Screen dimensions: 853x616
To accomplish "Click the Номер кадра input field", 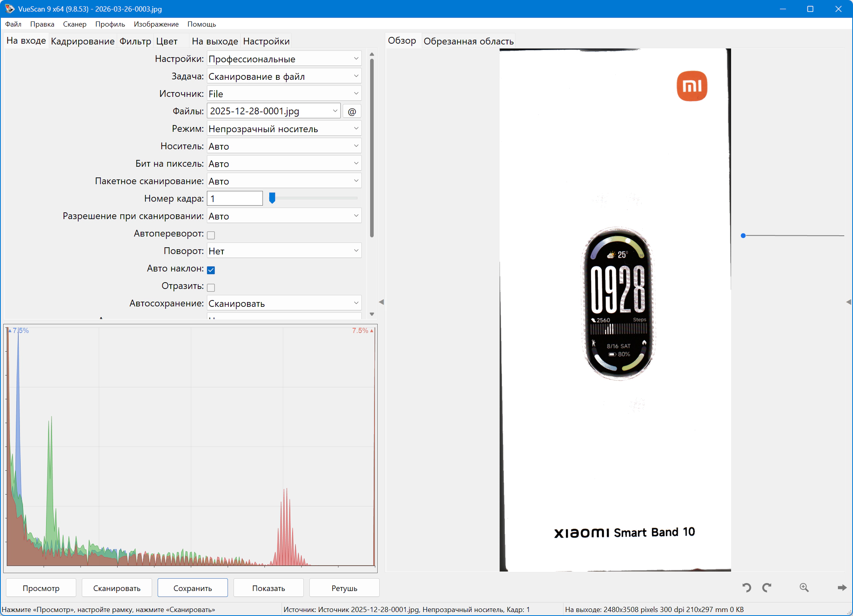I will tap(235, 198).
